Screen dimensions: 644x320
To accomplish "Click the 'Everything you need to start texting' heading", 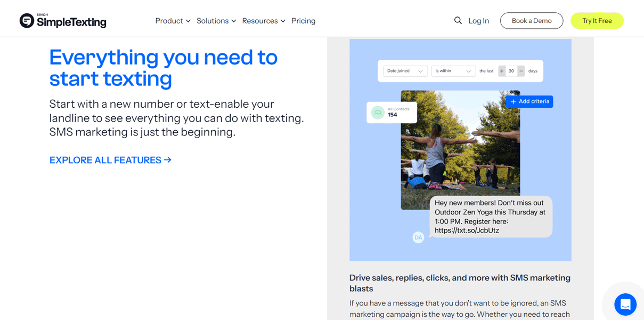I will 164,68.
